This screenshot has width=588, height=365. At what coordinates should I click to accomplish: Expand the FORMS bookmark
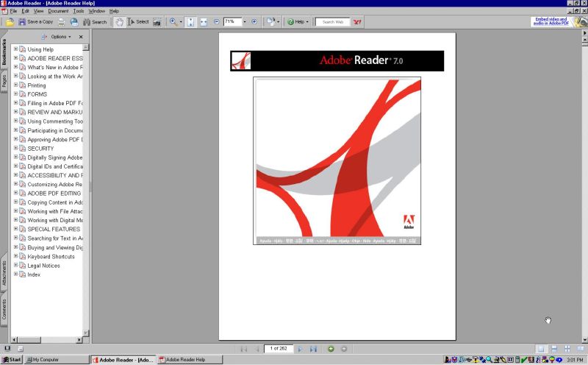pyautogui.click(x=15, y=94)
